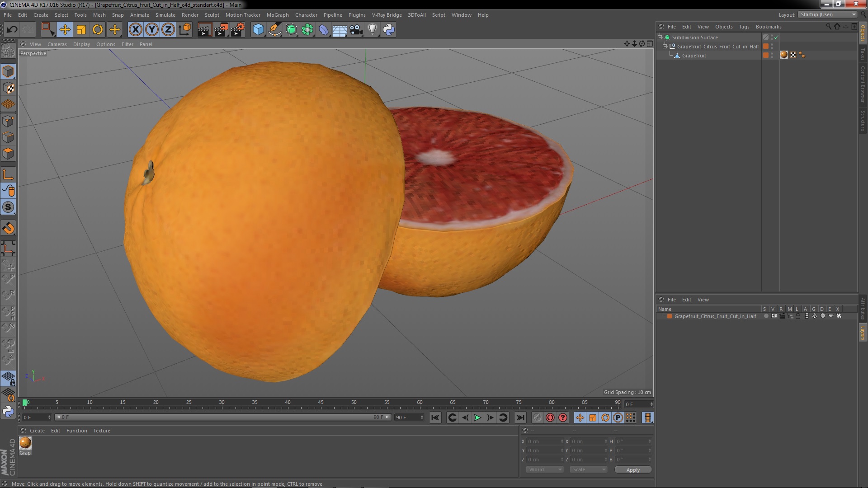The width and height of the screenshot is (868, 488).
Task: Open the V-Ray Bridge menu
Action: click(x=387, y=15)
